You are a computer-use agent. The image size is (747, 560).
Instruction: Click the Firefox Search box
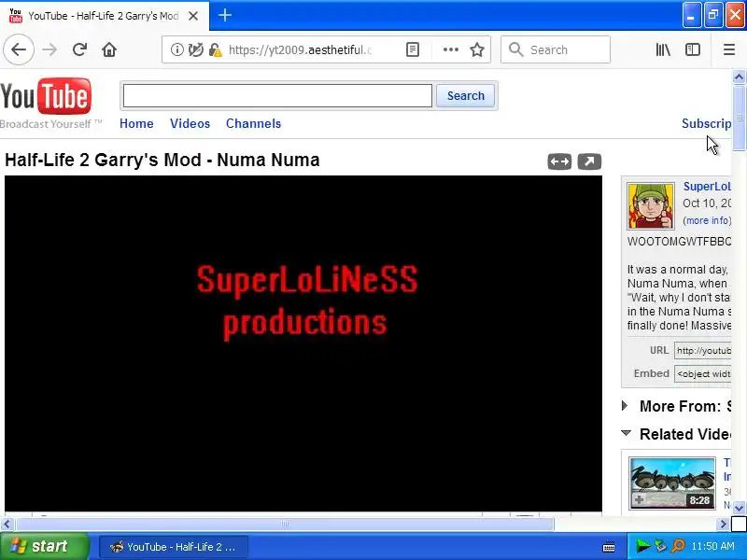click(556, 49)
